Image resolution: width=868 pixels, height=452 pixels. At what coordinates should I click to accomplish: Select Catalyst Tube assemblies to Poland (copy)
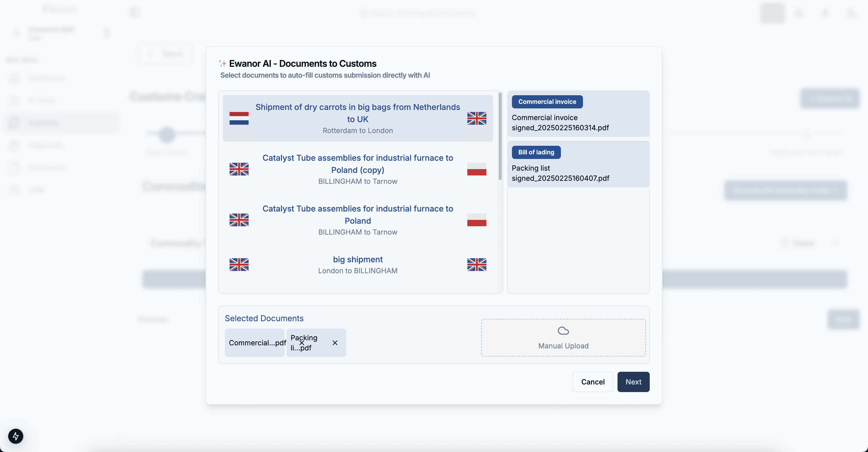point(358,169)
